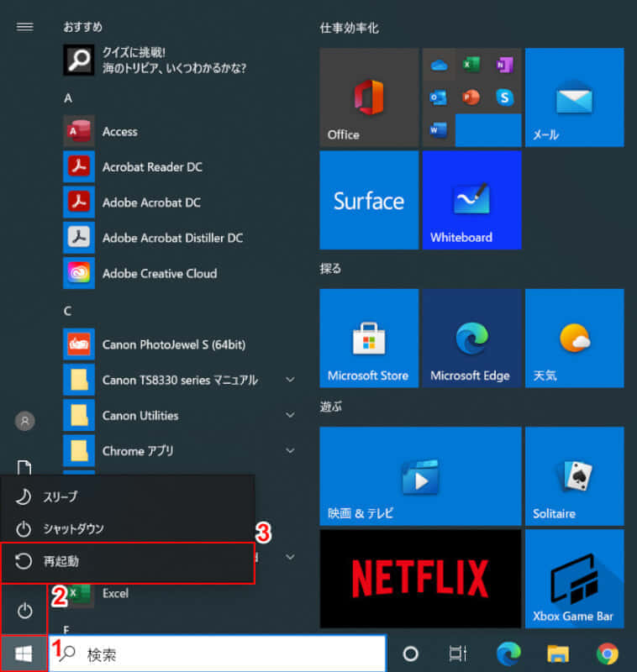Jump to letter C section header
637x672 pixels.
(68, 311)
